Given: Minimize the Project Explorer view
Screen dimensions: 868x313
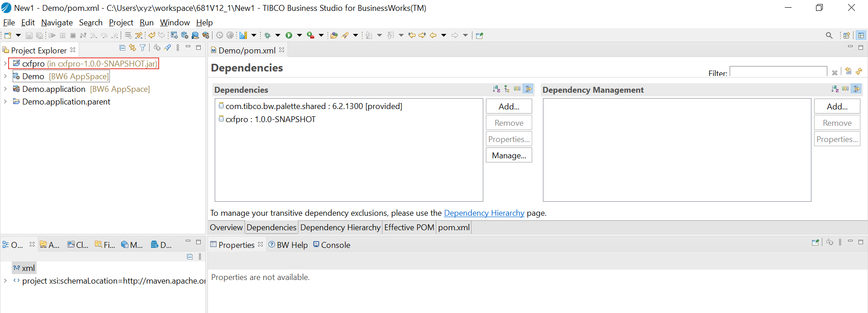Looking at the screenshot, I should click(x=188, y=47).
